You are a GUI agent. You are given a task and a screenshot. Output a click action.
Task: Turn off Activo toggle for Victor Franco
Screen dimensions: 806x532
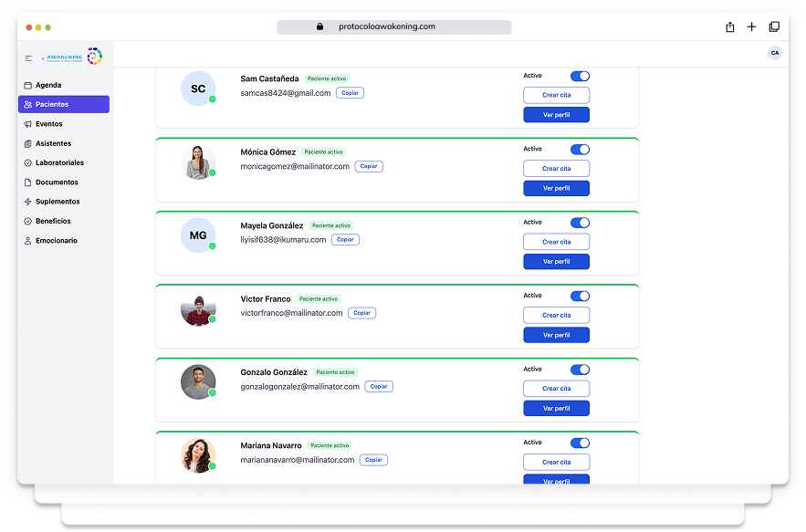coord(580,296)
